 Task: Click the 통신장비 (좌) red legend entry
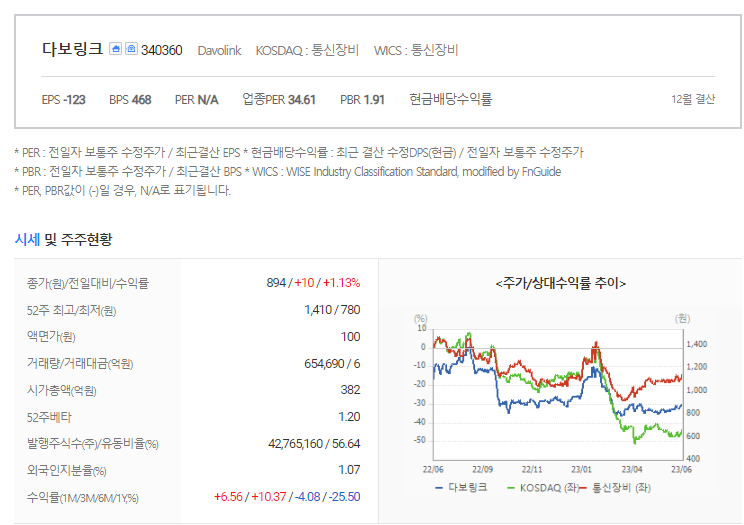point(615,488)
